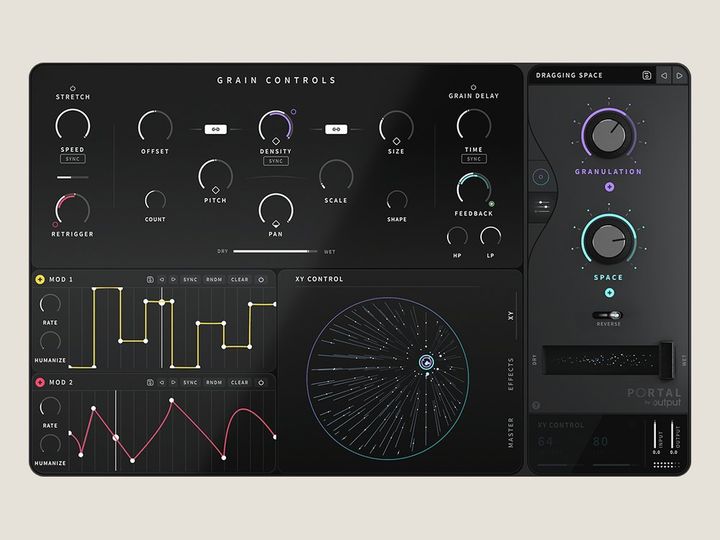Click the pink plus icon of Mod 2
Screen dimensions: 720x540
click(x=40, y=382)
